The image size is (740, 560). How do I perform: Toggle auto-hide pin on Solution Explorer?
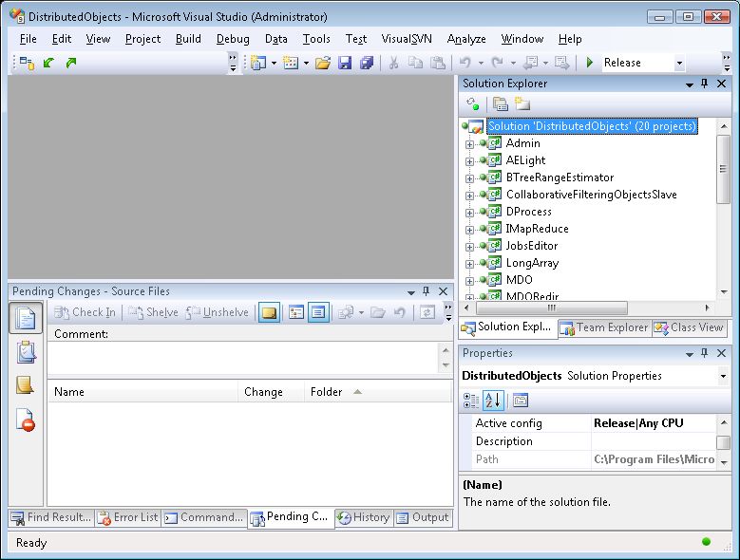point(705,84)
